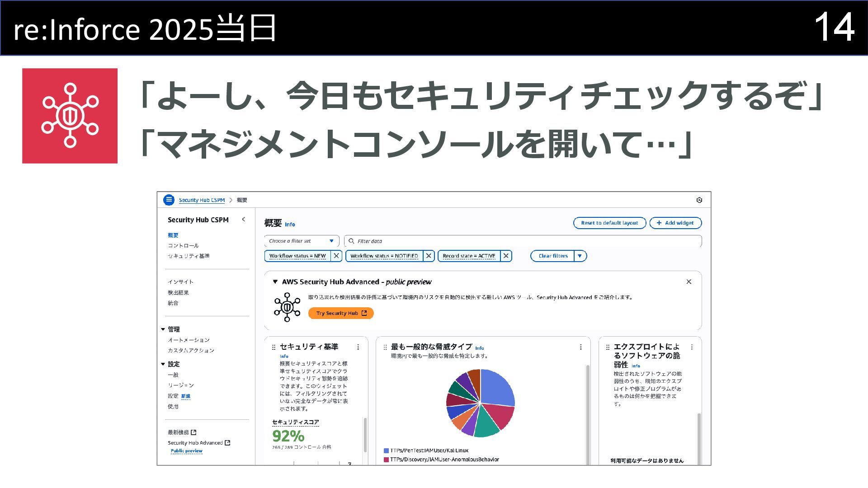Click the エクスプロイト widget scrollbar

698,438
